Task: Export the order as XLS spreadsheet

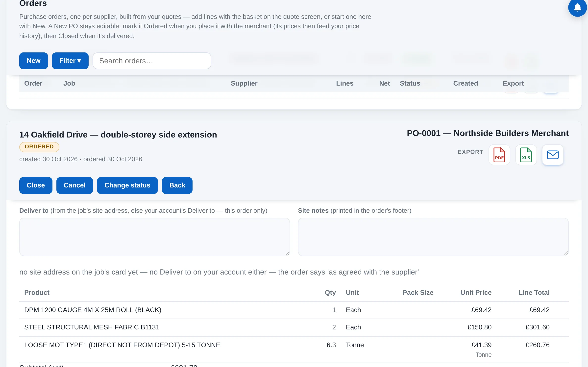Action: (526, 155)
